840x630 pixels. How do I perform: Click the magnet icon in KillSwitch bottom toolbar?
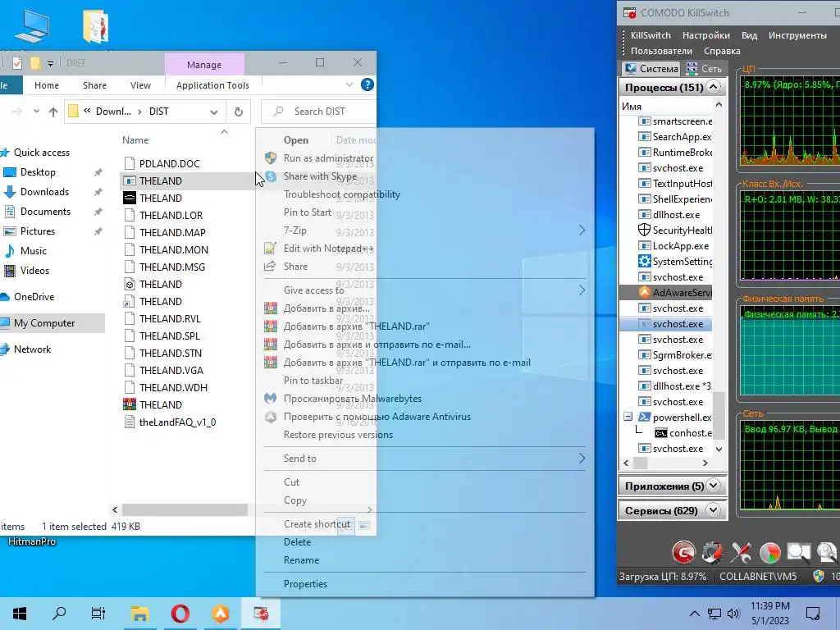point(712,552)
